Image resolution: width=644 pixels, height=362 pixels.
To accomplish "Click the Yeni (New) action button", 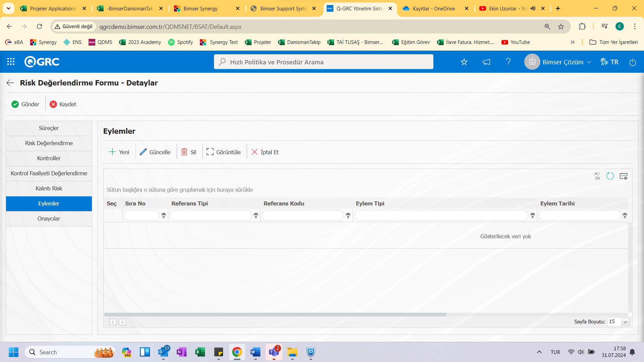I will click(119, 152).
